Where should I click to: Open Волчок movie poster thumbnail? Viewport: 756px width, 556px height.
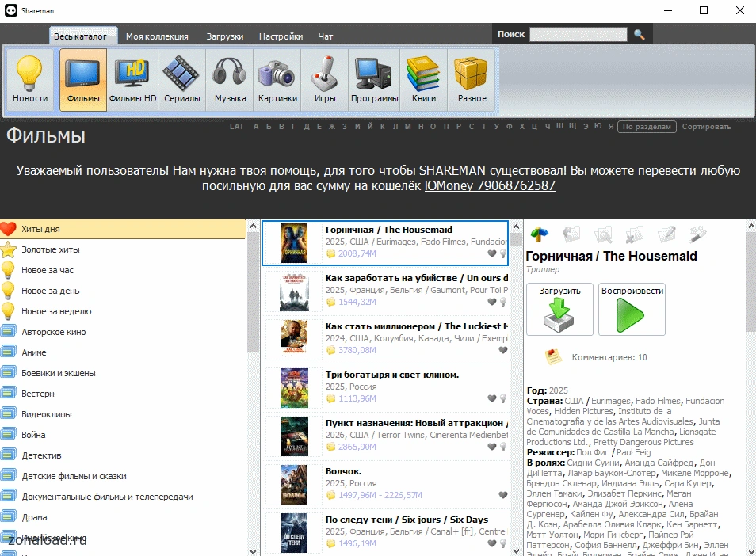point(294,485)
